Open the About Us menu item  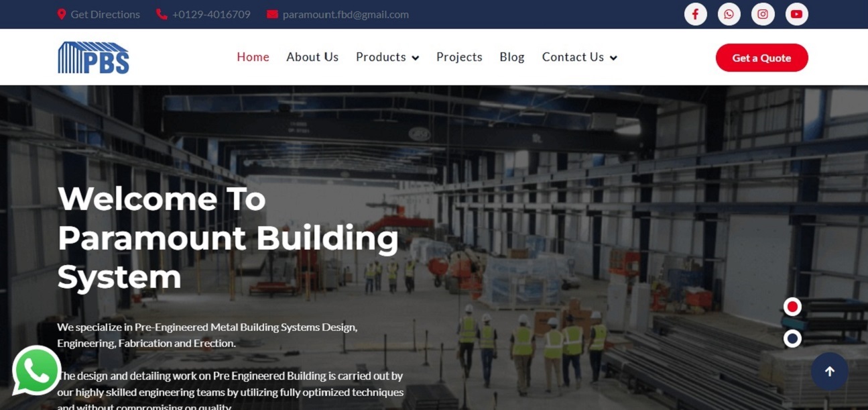point(312,57)
